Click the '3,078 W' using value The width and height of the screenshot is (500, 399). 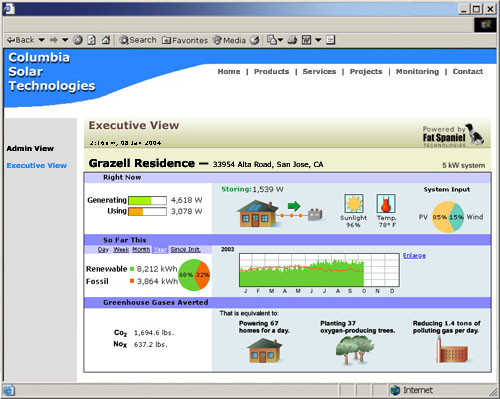point(186,211)
